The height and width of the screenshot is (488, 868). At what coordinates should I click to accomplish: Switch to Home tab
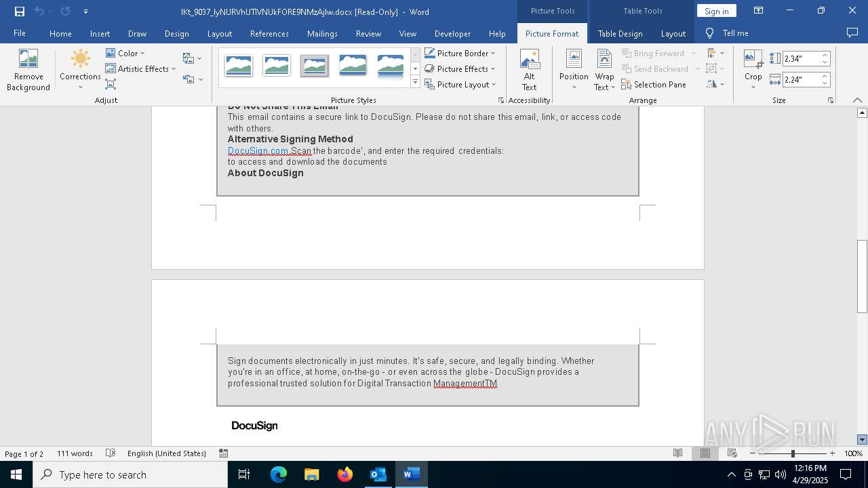pos(60,33)
